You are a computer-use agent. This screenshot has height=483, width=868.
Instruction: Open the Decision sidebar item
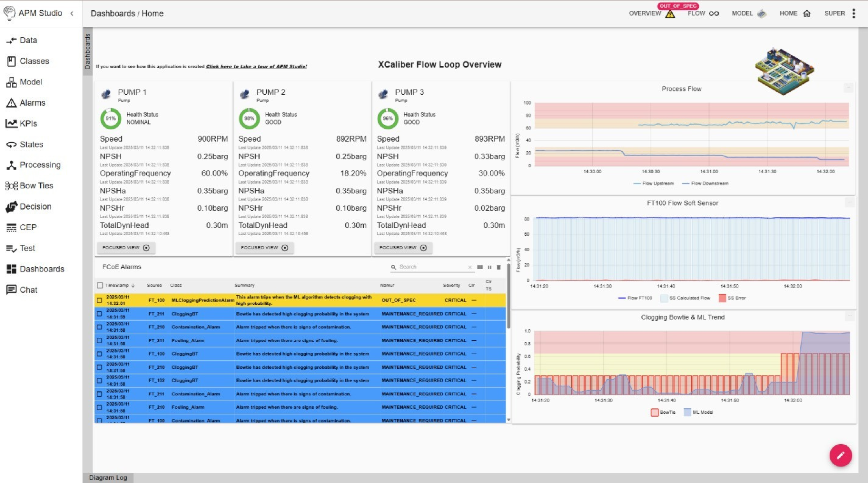tap(29, 206)
